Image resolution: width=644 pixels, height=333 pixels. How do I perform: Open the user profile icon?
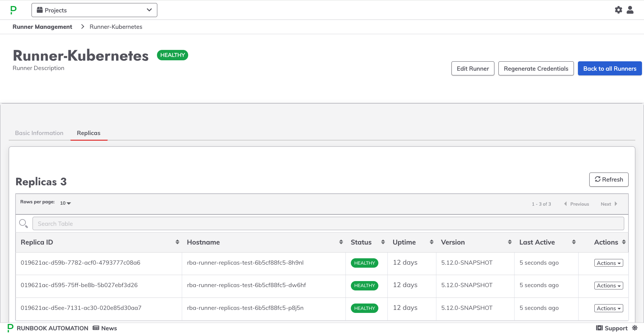(630, 10)
